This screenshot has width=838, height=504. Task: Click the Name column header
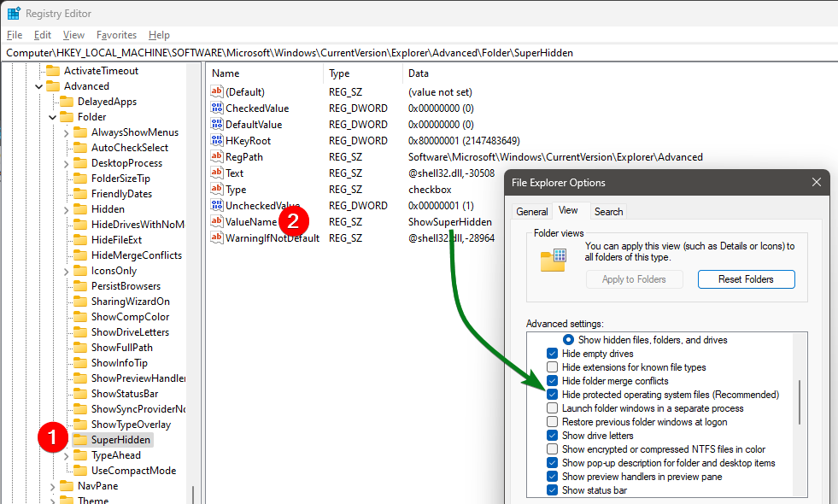(265, 73)
